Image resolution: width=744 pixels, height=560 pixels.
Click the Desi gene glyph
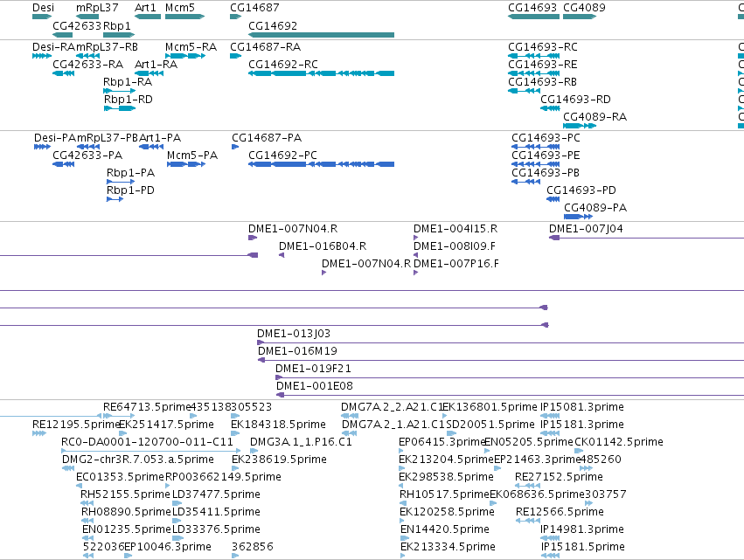point(42,17)
